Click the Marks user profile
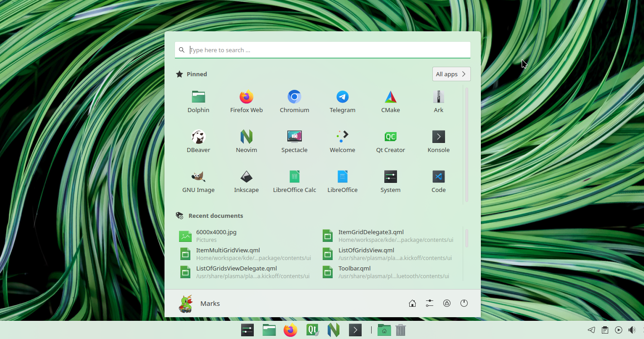The height and width of the screenshot is (339, 644). [x=199, y=303]
